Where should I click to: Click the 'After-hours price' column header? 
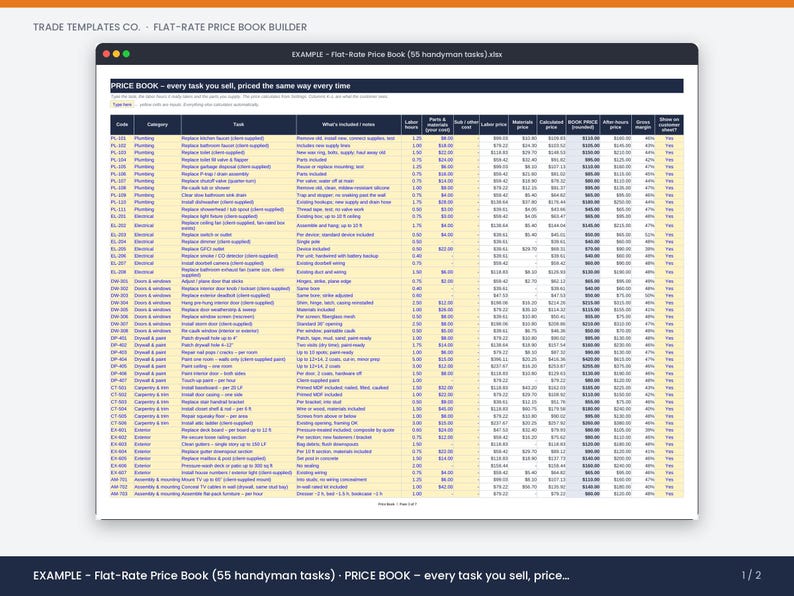(616, 125)
